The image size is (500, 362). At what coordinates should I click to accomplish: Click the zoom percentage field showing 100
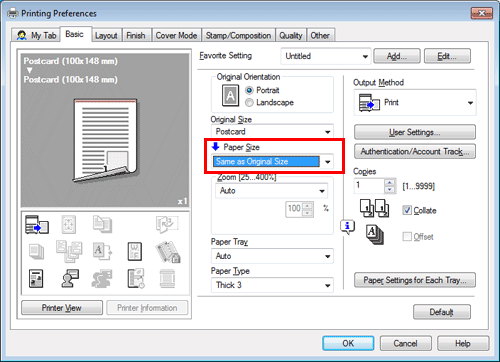294,209
